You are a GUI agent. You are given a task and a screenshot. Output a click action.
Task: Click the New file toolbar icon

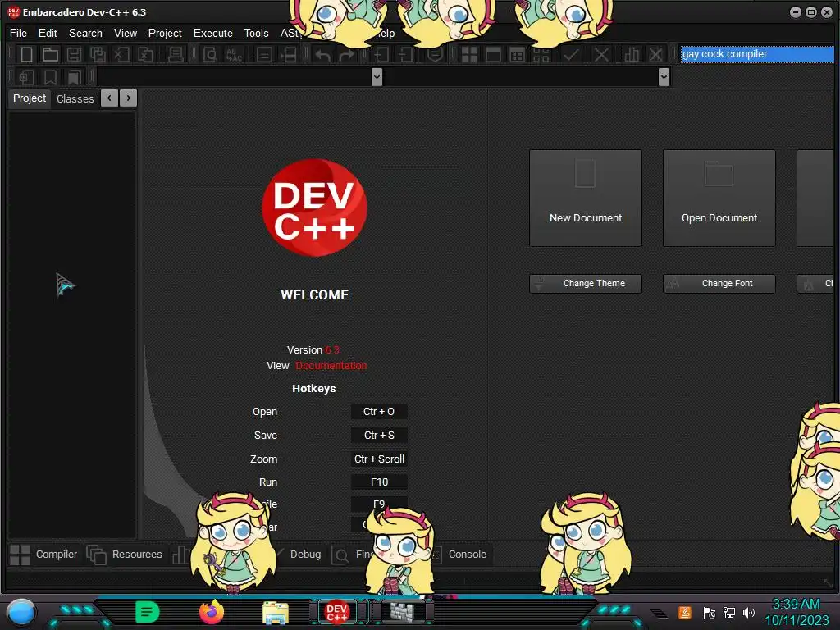pyautogui.click(x=26, y=55)
